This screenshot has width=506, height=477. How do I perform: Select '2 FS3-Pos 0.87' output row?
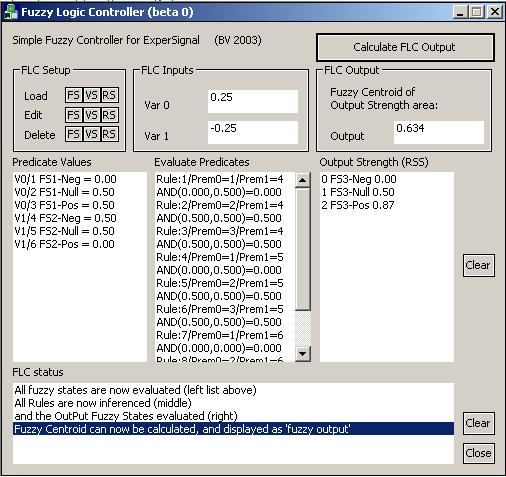click(x=387, y=205)
